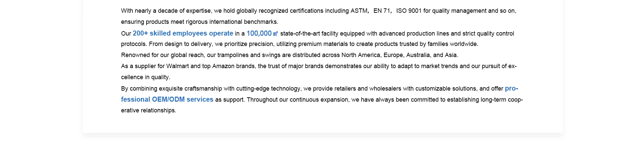
Task: Click "ASTM" in the certifications list
Action: [x=359, y=11]
